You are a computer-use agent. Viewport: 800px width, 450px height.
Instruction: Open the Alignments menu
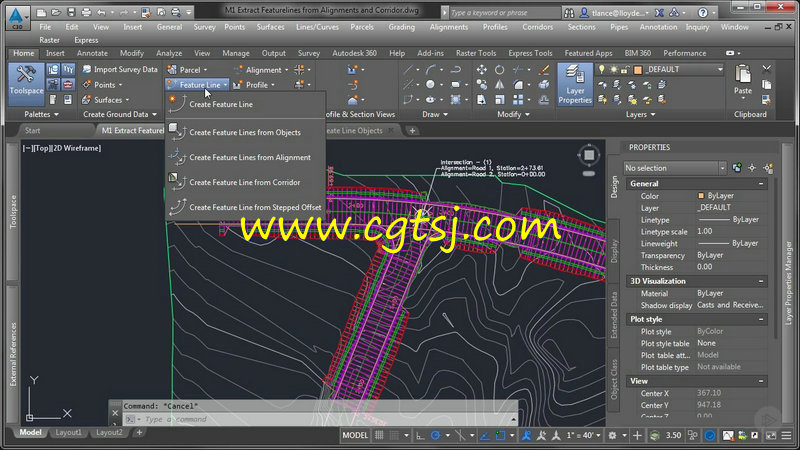point(448,27)
